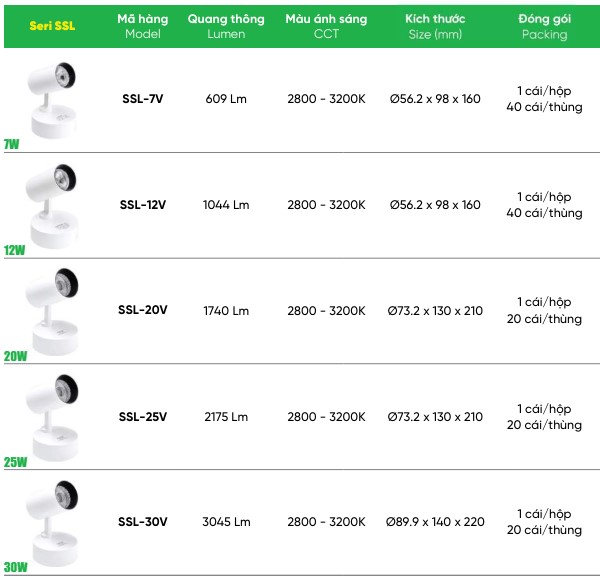600x576 pixels.
Task: Click the packing info in SSL-7V row
Action: coord(544,99)
